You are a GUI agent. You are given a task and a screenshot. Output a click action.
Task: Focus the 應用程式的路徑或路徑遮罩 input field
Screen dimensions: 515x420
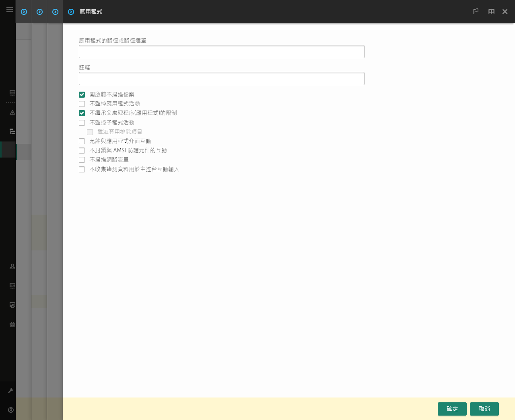tap(222, 52)
